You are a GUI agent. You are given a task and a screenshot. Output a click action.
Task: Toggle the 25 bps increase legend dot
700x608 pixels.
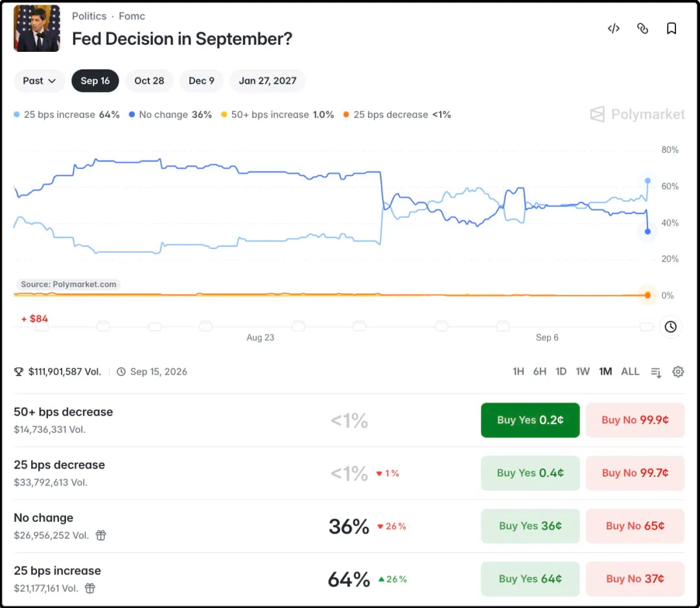(x=17, y=115)
